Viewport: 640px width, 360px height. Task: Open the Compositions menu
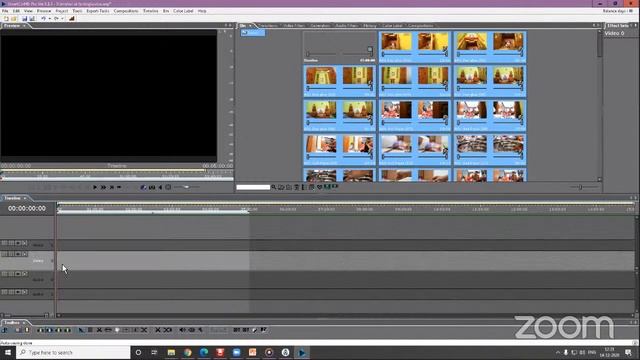click(126, 11)
